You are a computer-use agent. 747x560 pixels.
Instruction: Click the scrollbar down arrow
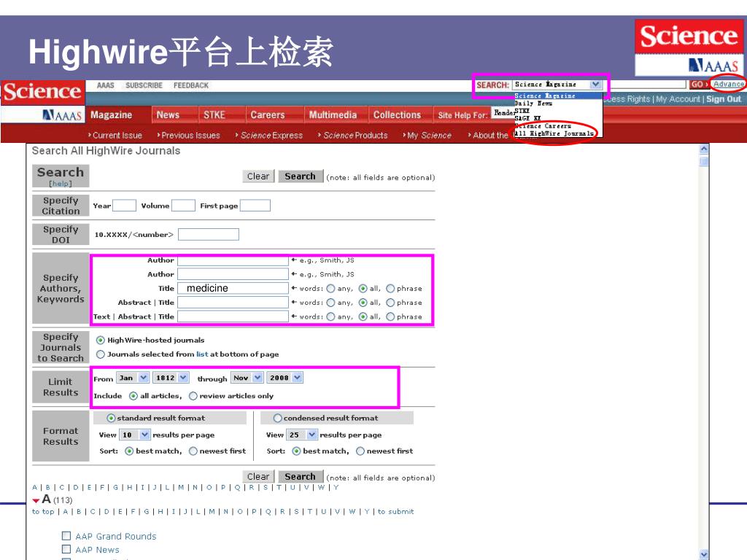point(704,555)
